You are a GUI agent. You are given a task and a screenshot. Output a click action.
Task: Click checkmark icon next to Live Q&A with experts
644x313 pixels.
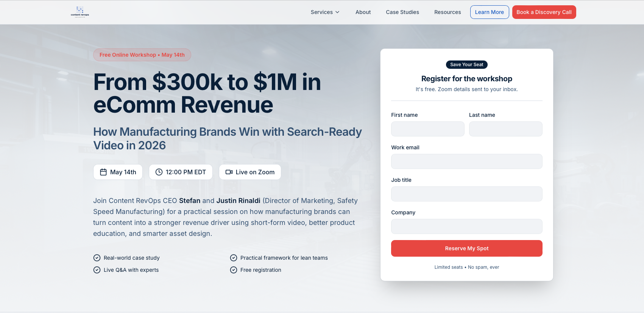pos(97,270)
